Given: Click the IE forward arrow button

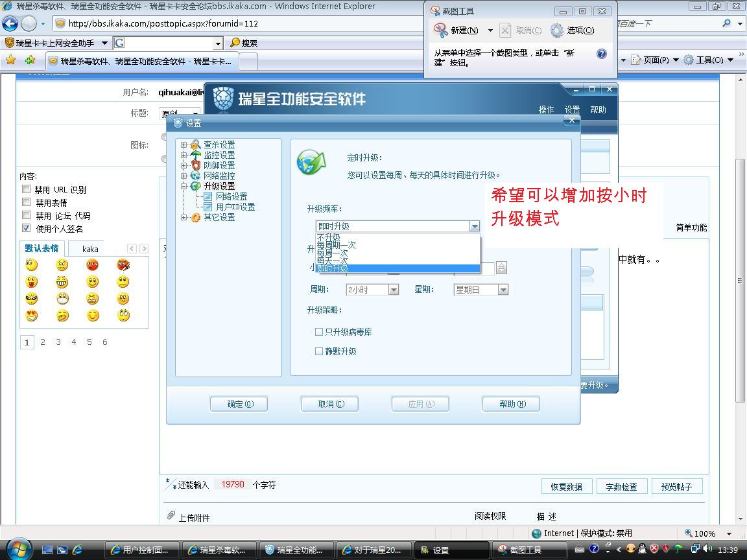Looking at the screenshot, I should click(29, 23).
